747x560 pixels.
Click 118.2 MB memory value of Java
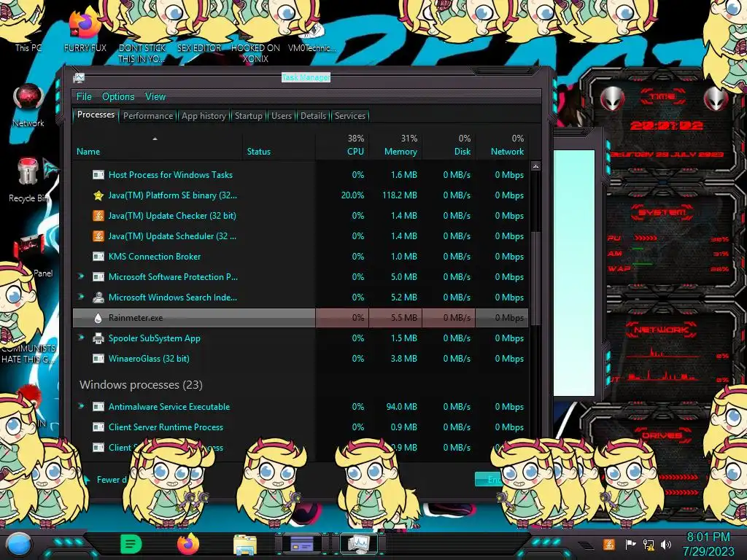pyautogui.click(x=399, y=195)
